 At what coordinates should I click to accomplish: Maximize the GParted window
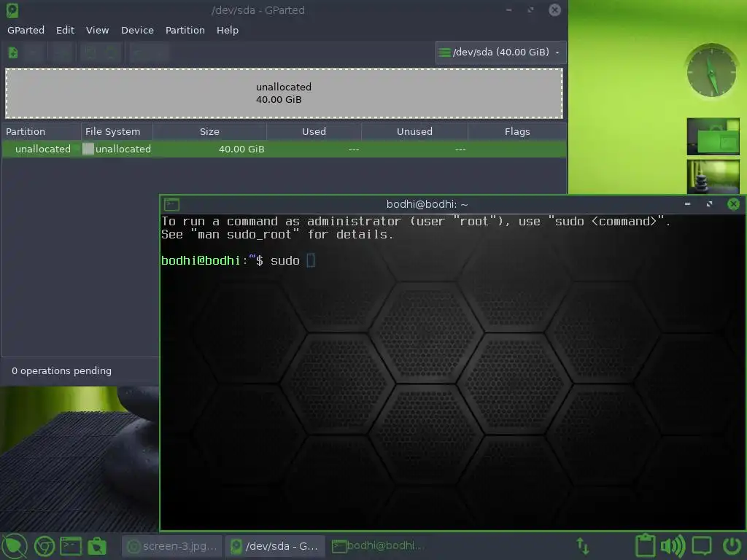(530, 10)
